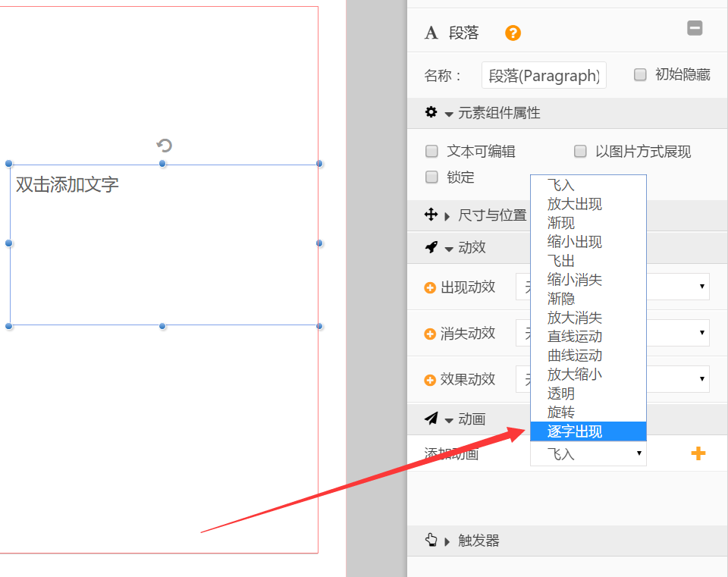Viewport: 728px width, 577px height.
Task: Select 逐字出现 from the animation list
Action: 575,431
